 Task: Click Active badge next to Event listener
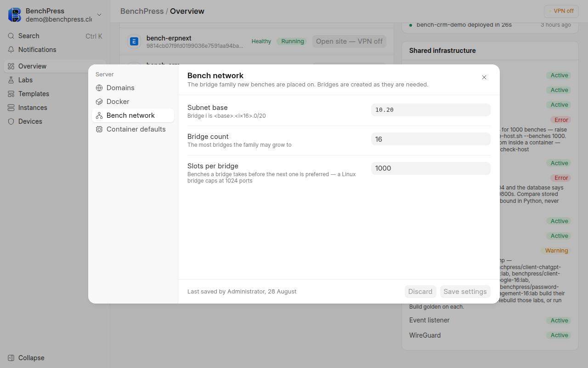[559, 321]
